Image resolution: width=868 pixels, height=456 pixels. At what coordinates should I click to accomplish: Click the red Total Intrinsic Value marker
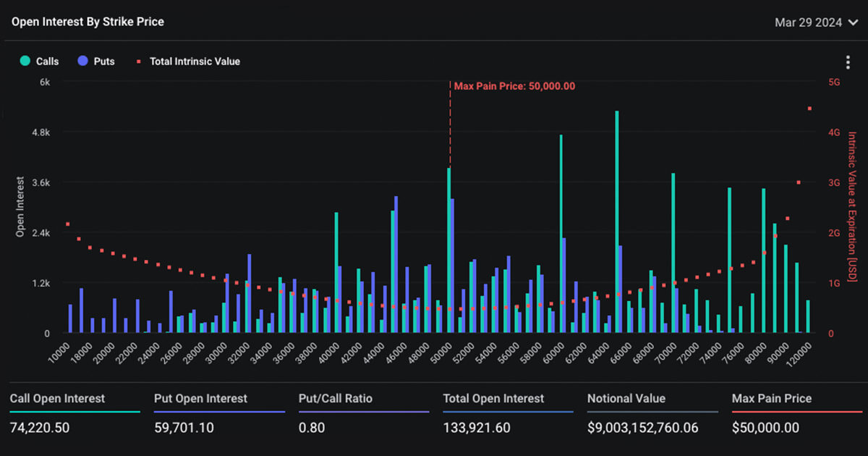(x=138, y=62)
